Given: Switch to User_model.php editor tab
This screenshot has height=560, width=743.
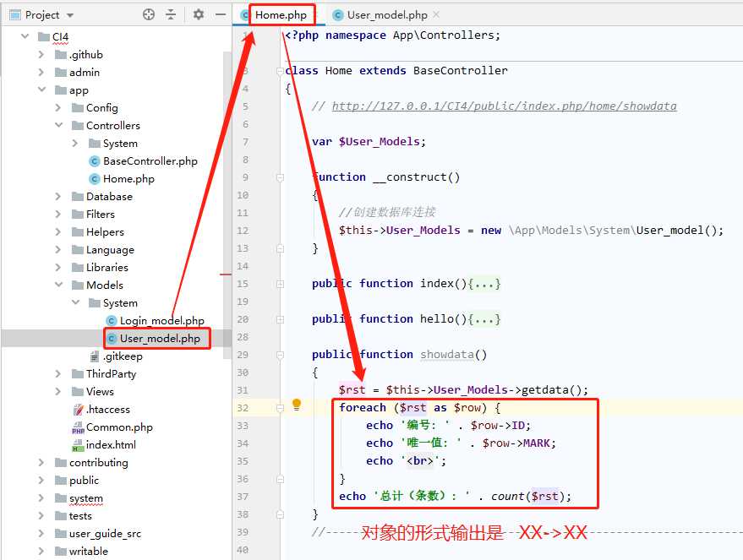Looking at the screenshot, I should click(x=387, y=14).
